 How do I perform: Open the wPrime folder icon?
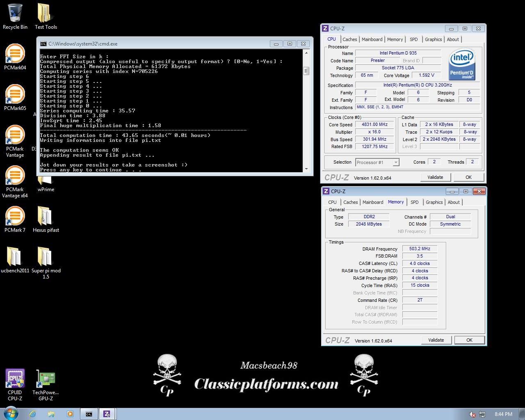46,185
